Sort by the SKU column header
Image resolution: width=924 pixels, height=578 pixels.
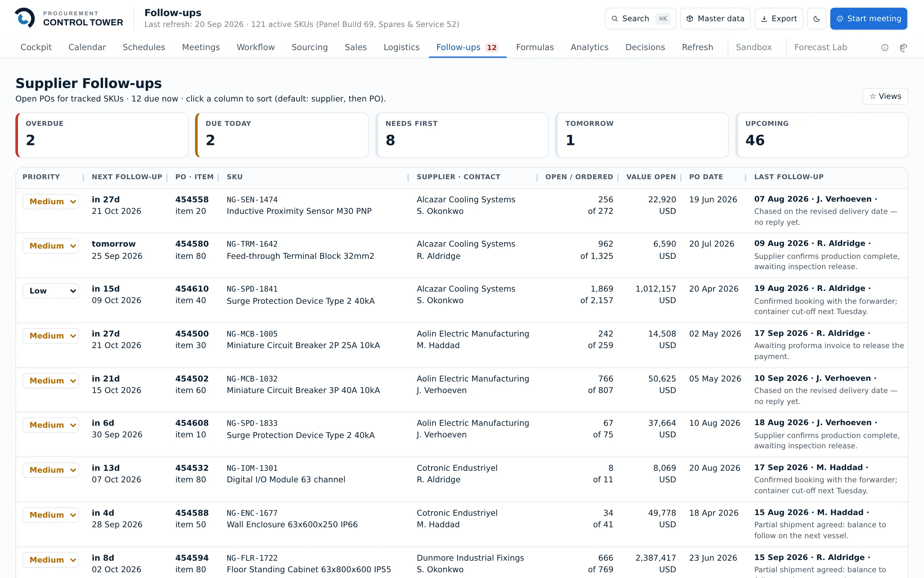tap(235, 177)
